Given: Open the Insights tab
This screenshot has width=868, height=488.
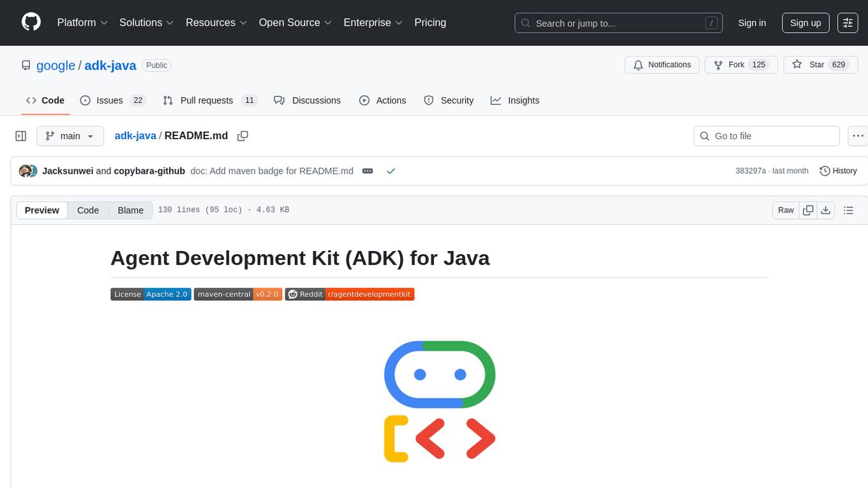Looking at the screenshot, I should coord(515,100).
